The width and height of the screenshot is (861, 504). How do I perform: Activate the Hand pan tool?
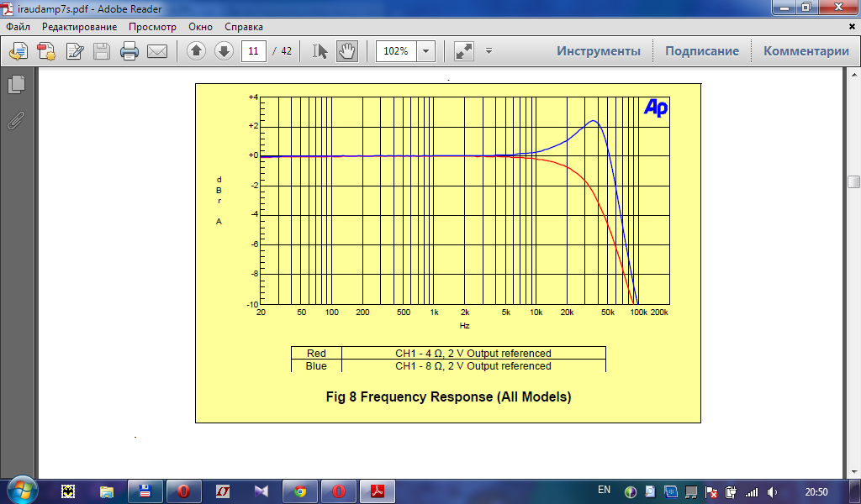point(347,51)
